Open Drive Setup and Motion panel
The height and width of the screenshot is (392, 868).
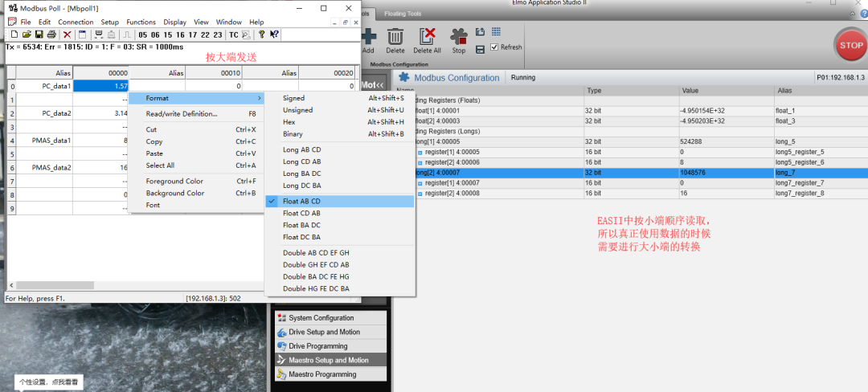click(330, 333)
